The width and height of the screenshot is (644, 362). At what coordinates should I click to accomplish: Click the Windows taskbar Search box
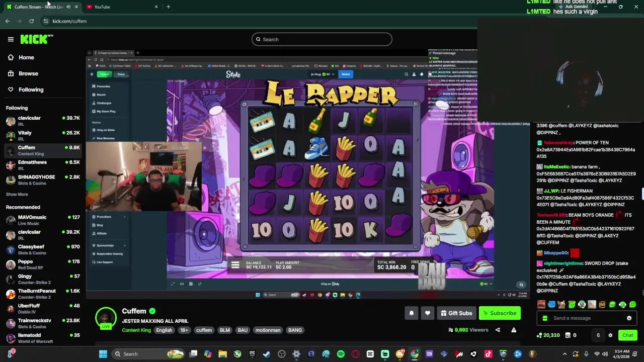(x=148, y=354)
